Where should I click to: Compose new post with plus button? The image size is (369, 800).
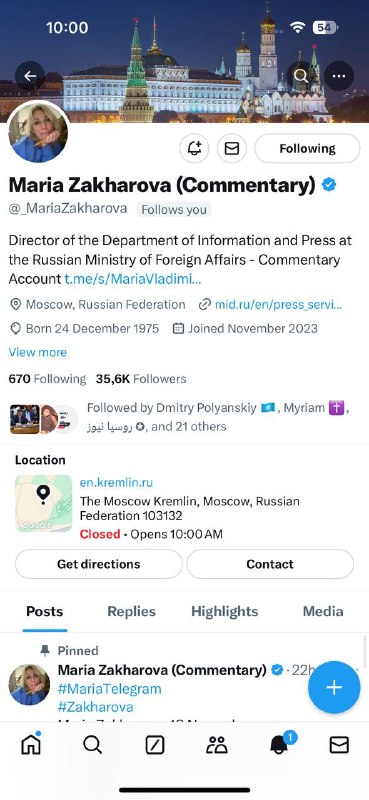pyautogui.click(x=334, y=687)
